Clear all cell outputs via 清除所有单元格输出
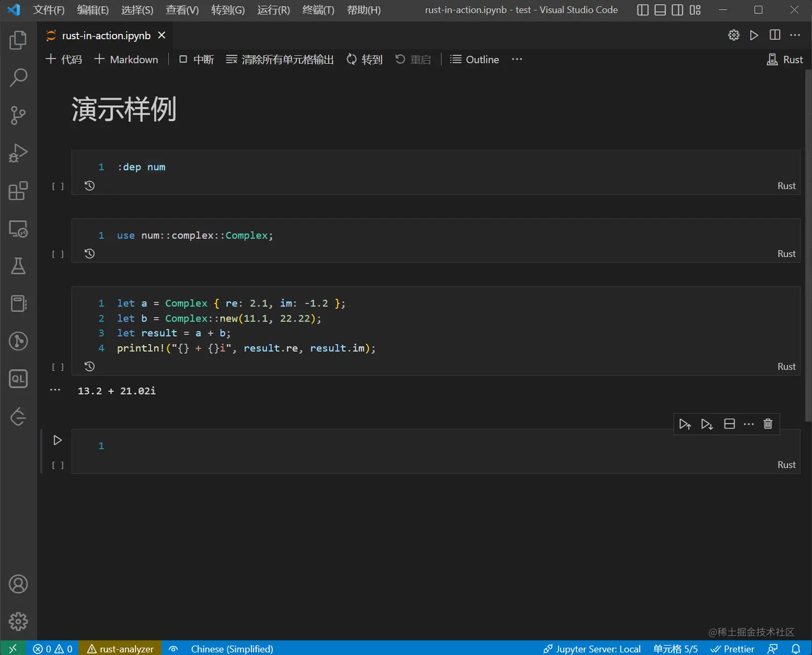This screenshot has height=655, width=812. pyautogui.click(x=280, y=60)
